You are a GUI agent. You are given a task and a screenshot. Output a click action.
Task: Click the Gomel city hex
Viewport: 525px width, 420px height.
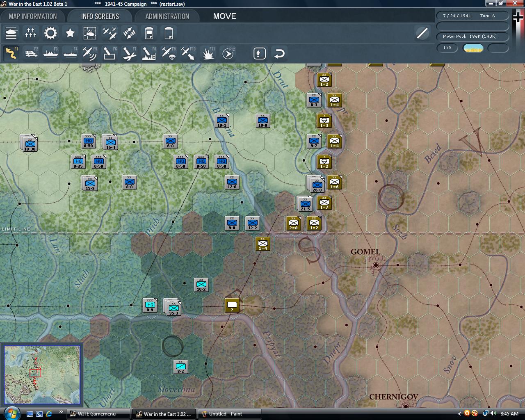(375, 265)
